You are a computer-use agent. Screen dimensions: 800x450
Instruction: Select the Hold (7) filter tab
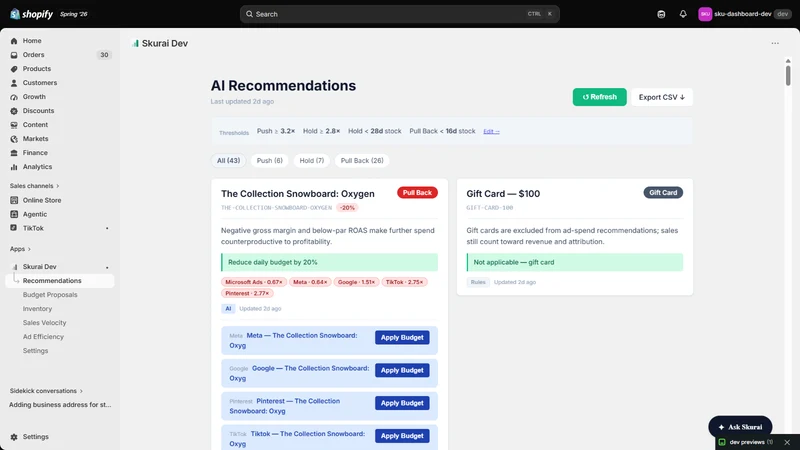click(312, 161)
